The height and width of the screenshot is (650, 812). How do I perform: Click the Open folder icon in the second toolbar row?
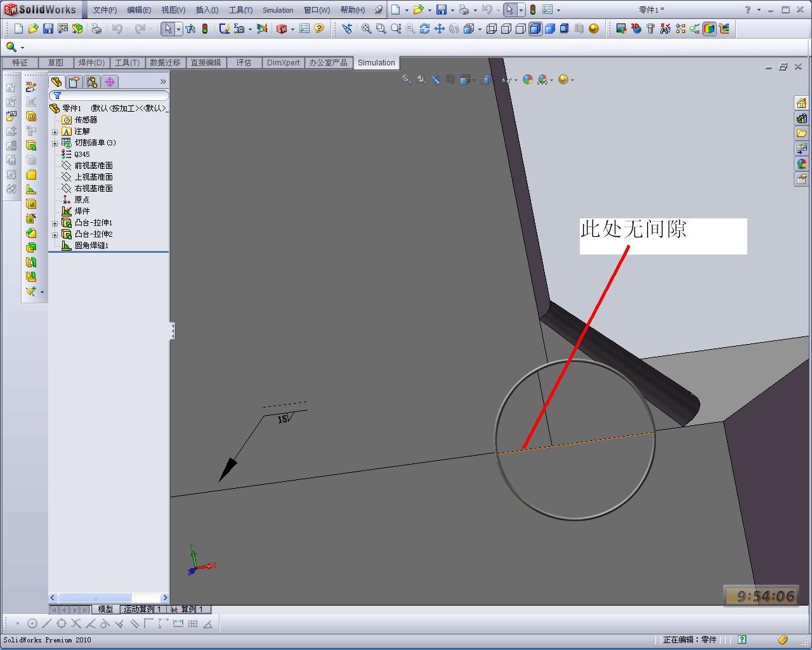[33, 29]
